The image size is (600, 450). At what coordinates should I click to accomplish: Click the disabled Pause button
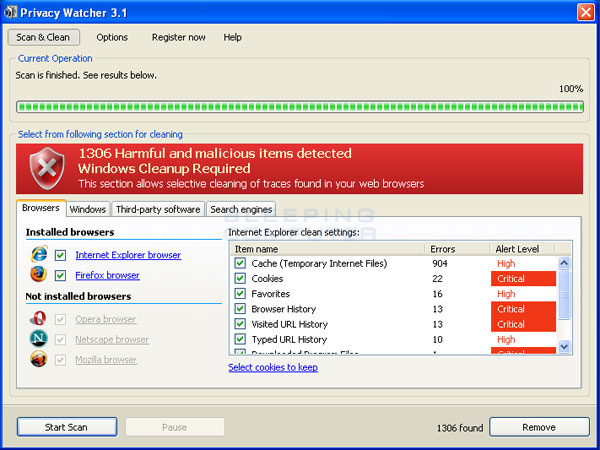tap(175, 427)
